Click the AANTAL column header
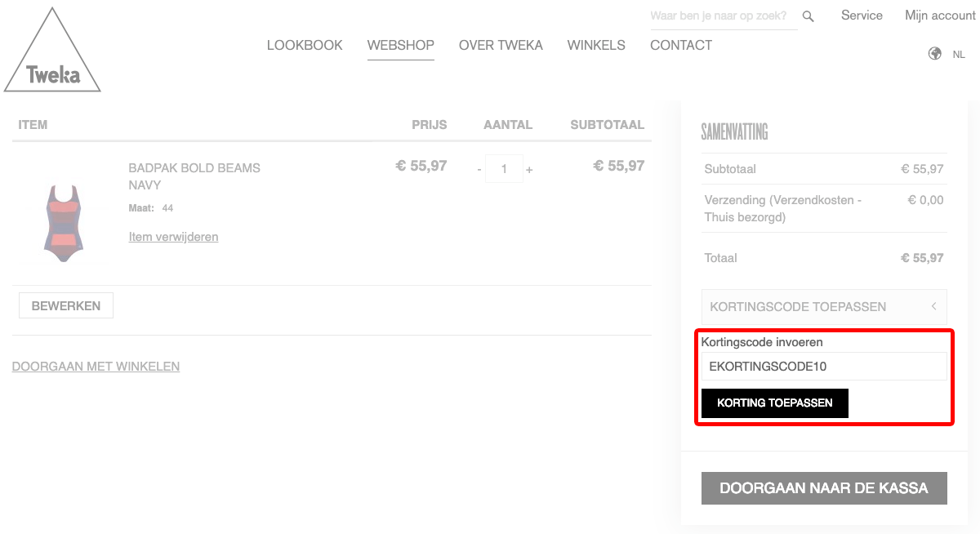Image resolution: width=980 pixels, height=534 pixels. tap(508, 125)
